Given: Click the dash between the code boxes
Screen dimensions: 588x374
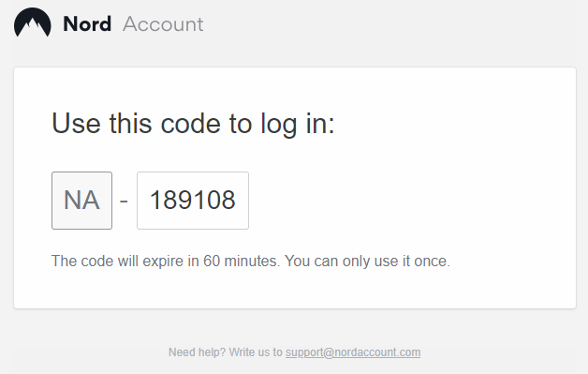Looking at the screenshot, I should point(124,201).
